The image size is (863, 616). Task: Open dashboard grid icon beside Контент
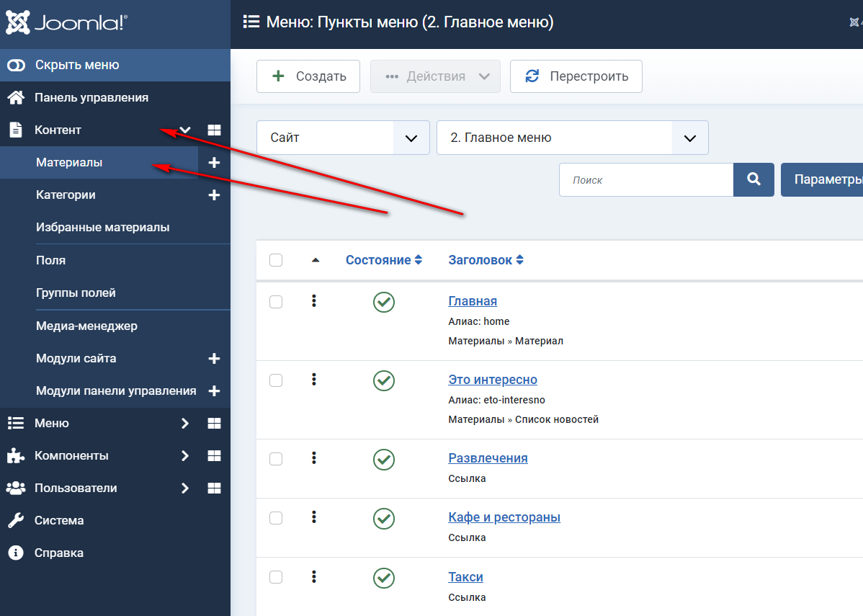(x=214, y=130)
